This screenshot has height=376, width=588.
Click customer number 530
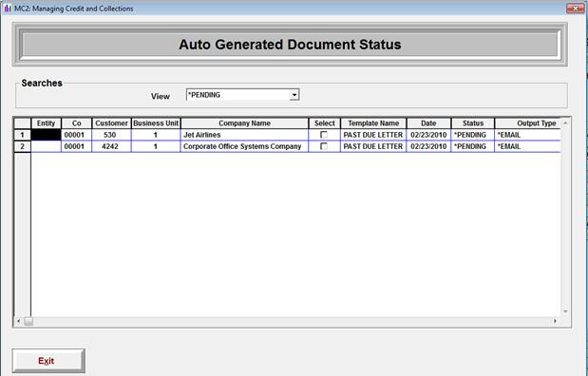pos(111,135)
